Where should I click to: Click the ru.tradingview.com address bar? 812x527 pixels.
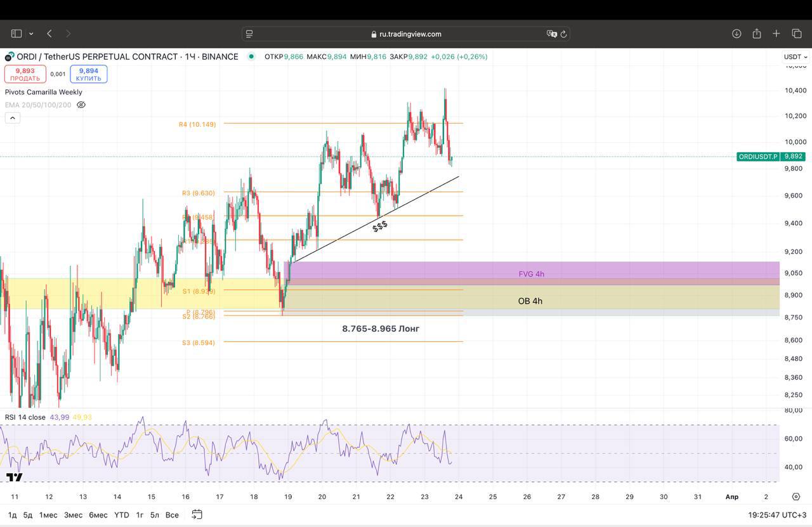[x=406, y=34]
